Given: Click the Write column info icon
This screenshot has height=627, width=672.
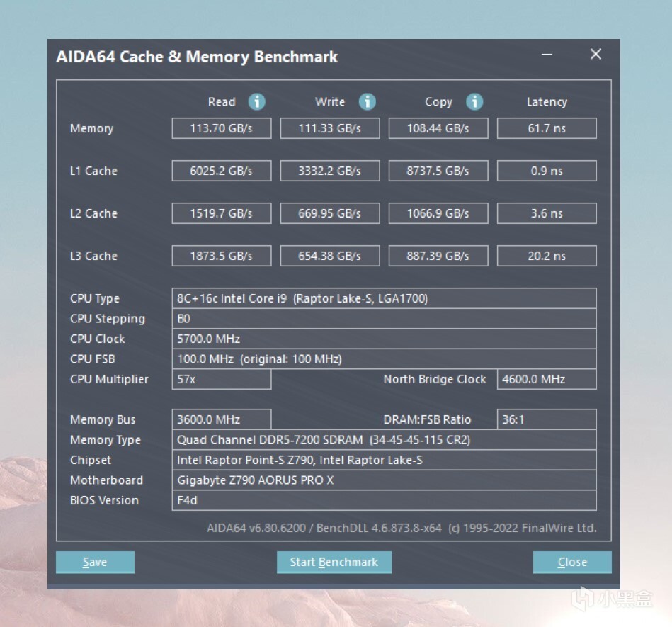Looking at the screenshot, I should [x=368, y=102].
